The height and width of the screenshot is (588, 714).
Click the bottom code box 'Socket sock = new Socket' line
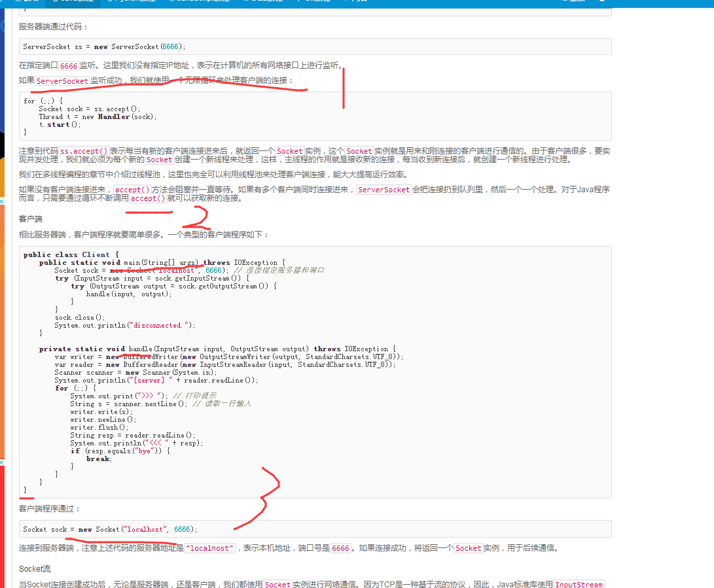(x=110, y=529)
